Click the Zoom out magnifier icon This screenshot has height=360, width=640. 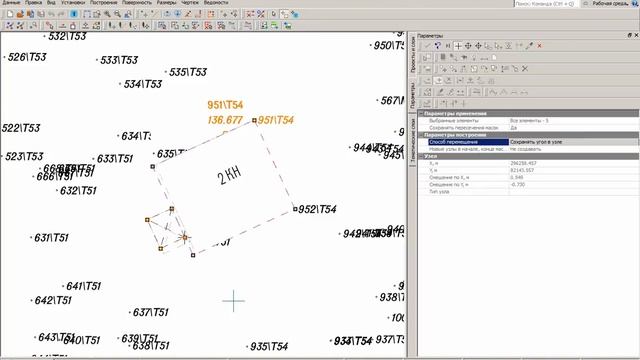(x=118, y=14)
